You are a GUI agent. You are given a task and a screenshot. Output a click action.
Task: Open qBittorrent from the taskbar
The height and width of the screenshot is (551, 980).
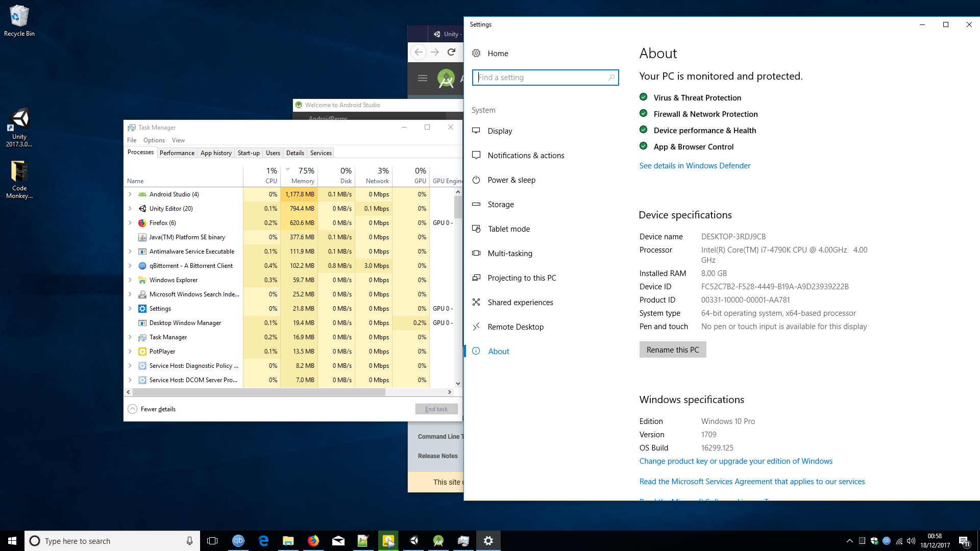[x=238, y=541]
